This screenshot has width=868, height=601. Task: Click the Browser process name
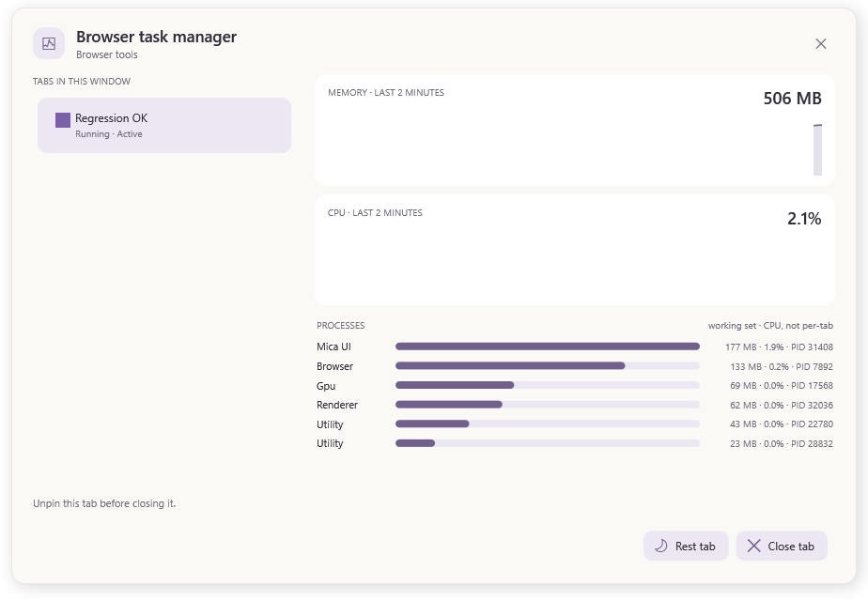pos(335,366)
